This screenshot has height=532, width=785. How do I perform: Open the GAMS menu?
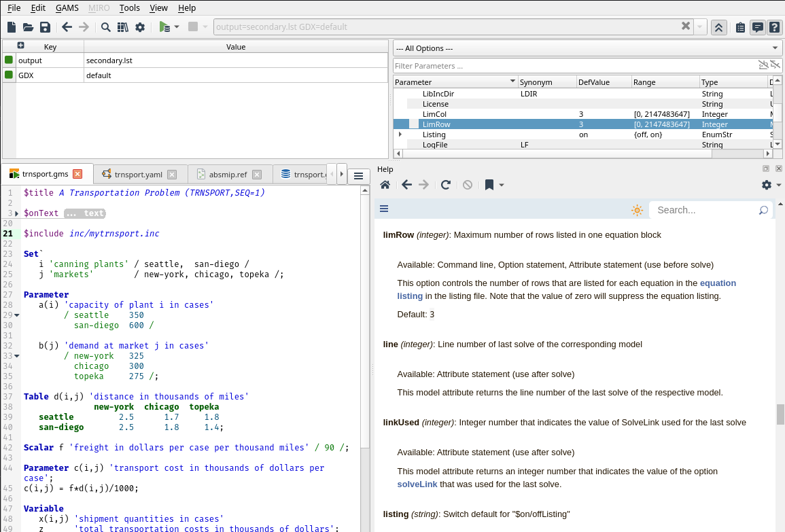pyautogui.click(x=67, y=8)
